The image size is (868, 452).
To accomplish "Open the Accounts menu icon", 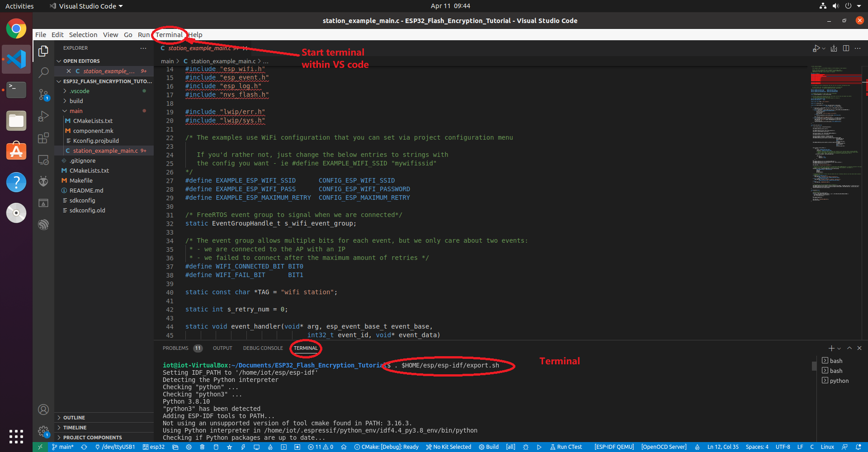I will pos(43,410).
